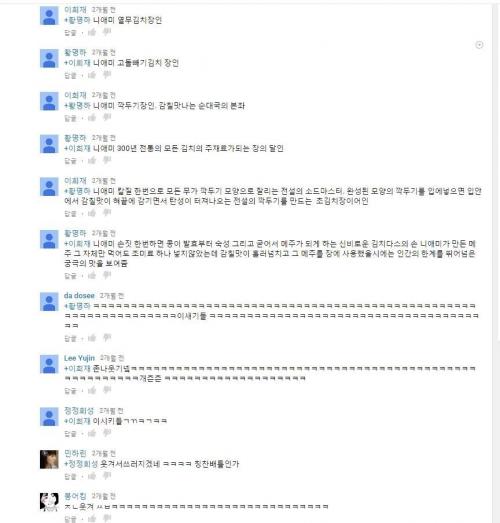This screenshot has width=500, height=523.
Task: Click 민하린's profile photo thumbnail
Action: click(x=49, y=459)
